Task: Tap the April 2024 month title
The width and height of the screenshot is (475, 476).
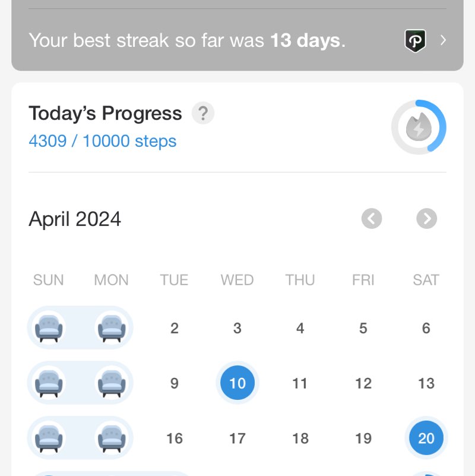Action: [x=75, y=219]
